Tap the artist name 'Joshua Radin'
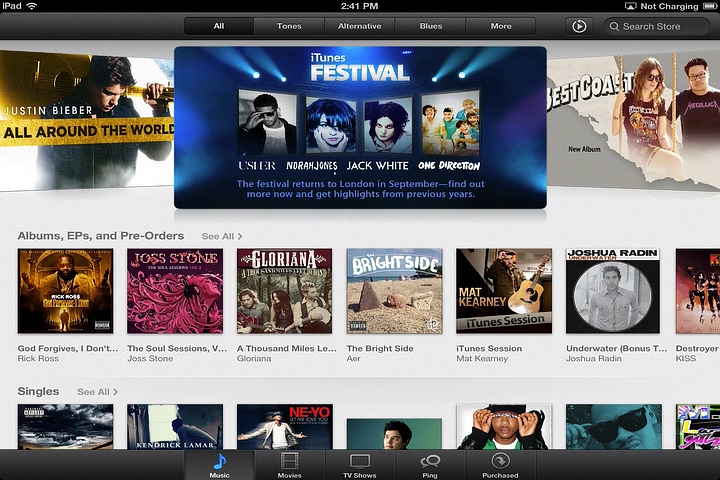Screen dimensions: 720x480 tap(594, 359)
